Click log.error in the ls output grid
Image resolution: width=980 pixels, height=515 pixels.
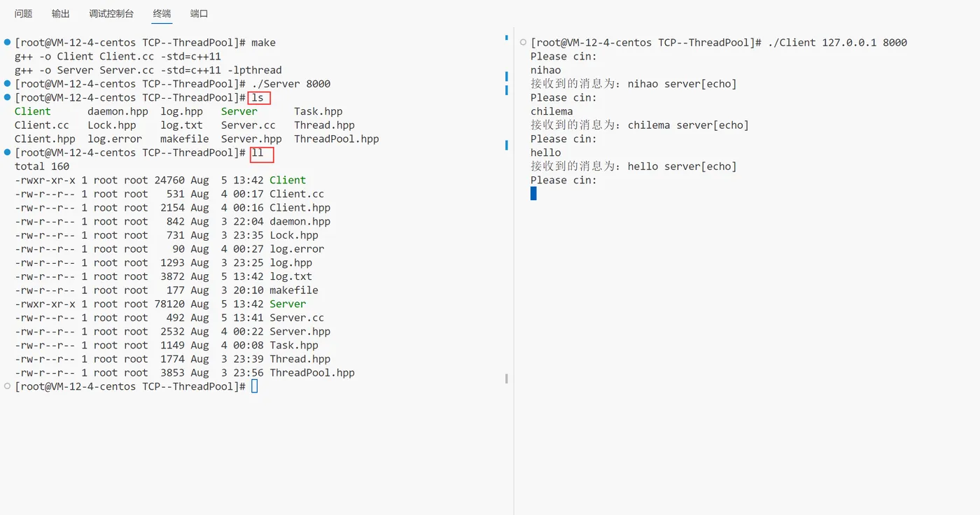coord(115,139)
